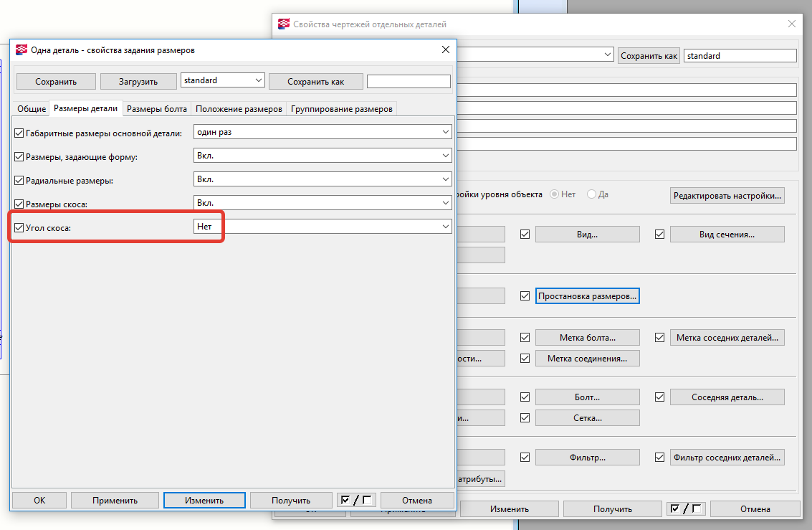
Task: Select the Да radio button
Action: (591, 194)
